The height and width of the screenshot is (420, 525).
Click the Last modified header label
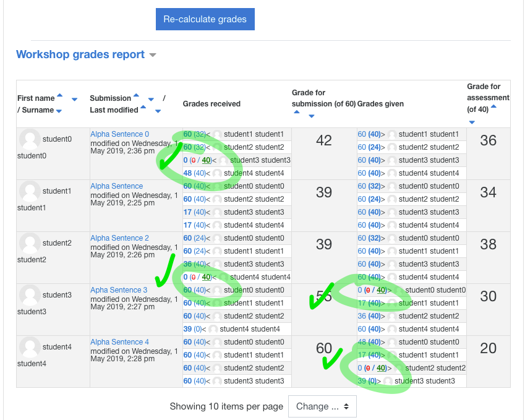pos(114,110)
